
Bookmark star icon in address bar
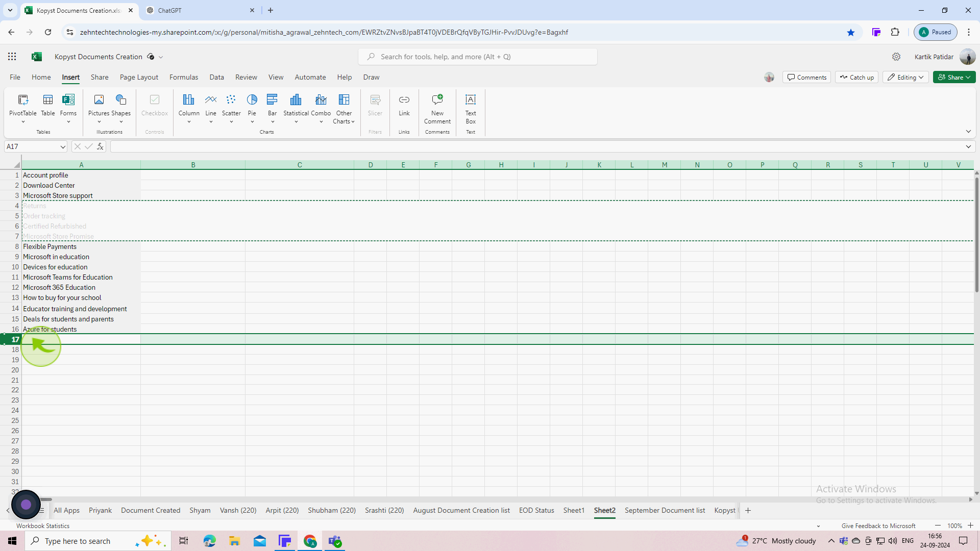tap(851, 32)
